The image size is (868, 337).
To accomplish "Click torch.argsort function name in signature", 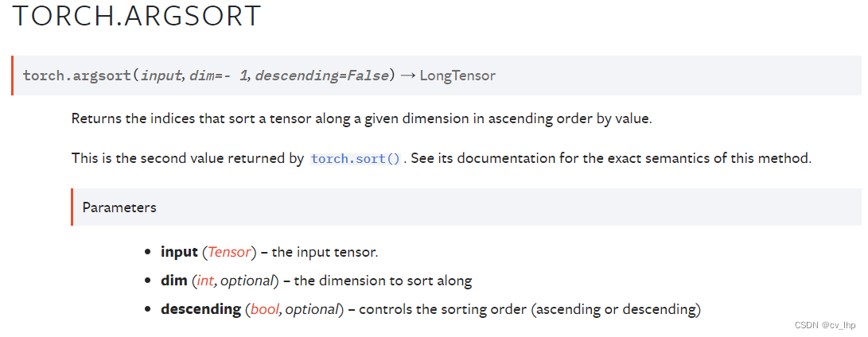I will tap(77, 76).
